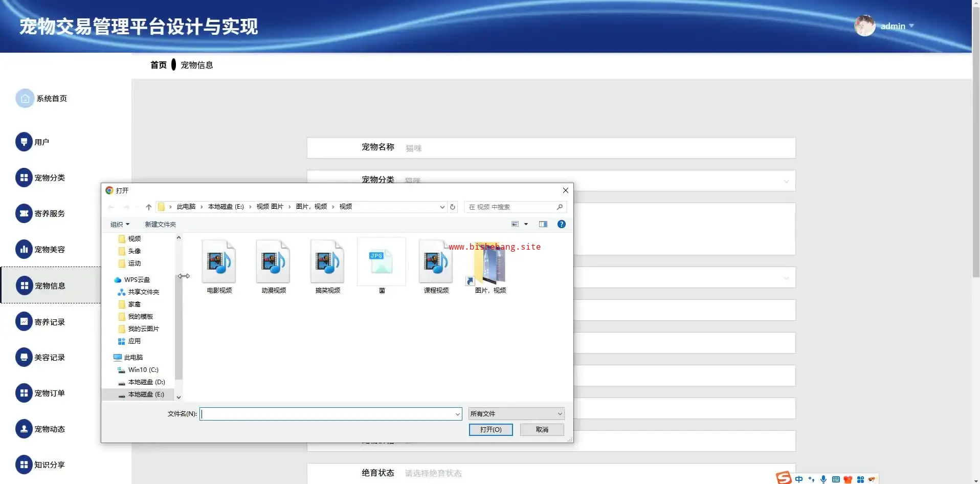This screenshot has width=980, height=484.
Task: Select the 课程视频 file icon
Action: 436,262
